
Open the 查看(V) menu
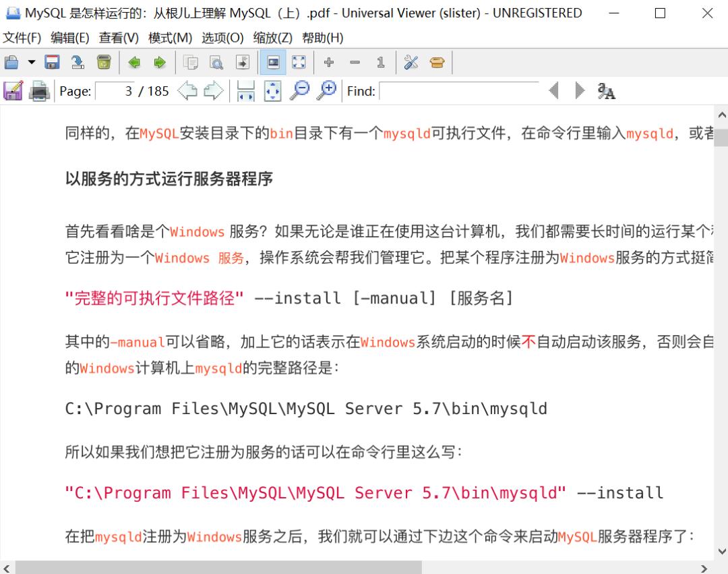[119, 38]
